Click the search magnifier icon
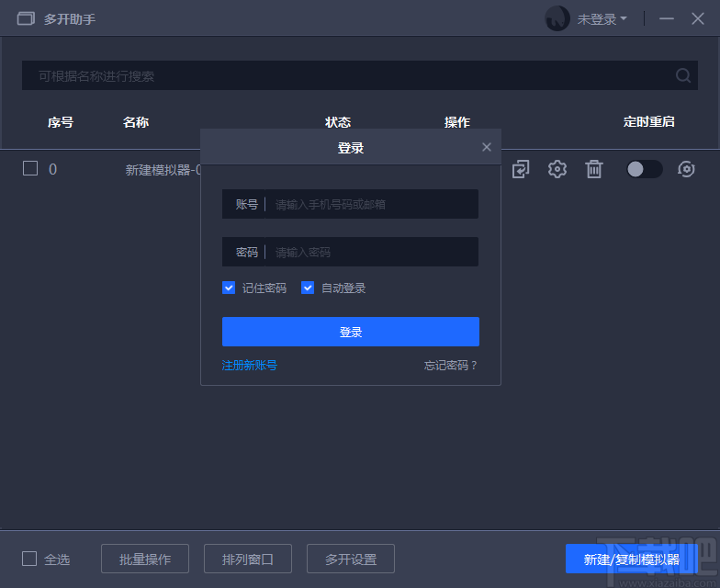720x588 pixels. pos(683,75)
